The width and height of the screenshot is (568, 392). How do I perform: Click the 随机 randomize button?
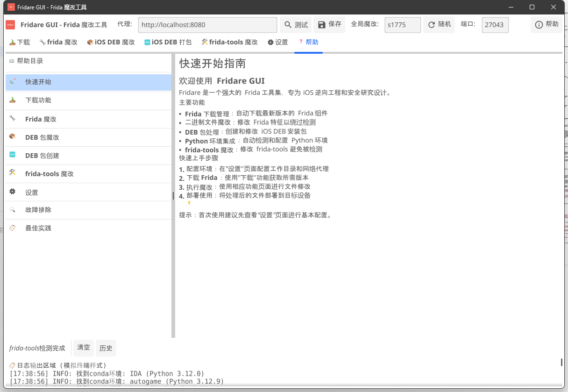pos(439,25)
